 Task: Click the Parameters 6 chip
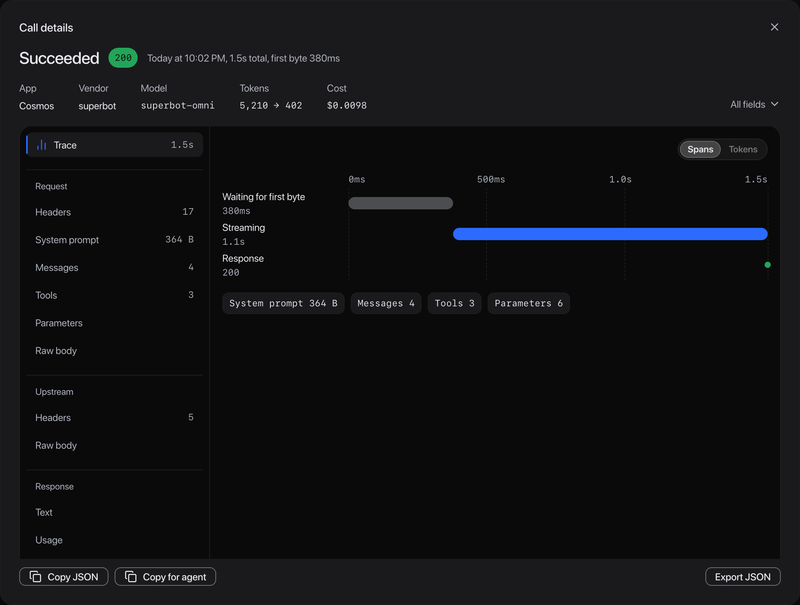(528, 303)
